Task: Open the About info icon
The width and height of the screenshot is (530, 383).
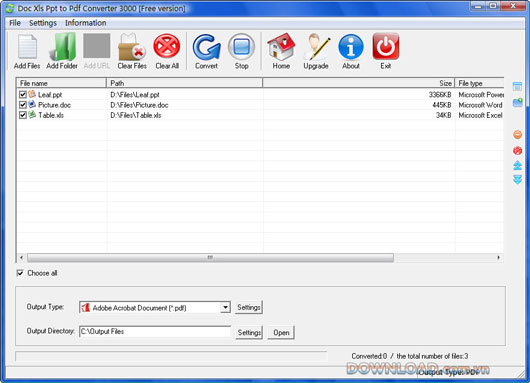Action: click(x=351, y=47)
